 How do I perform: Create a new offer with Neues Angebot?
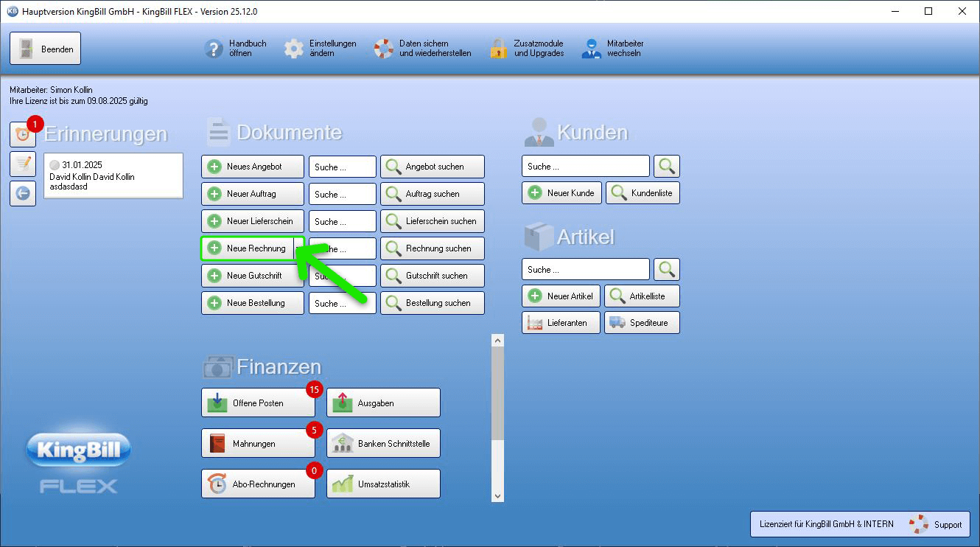[x=253, y=167]
